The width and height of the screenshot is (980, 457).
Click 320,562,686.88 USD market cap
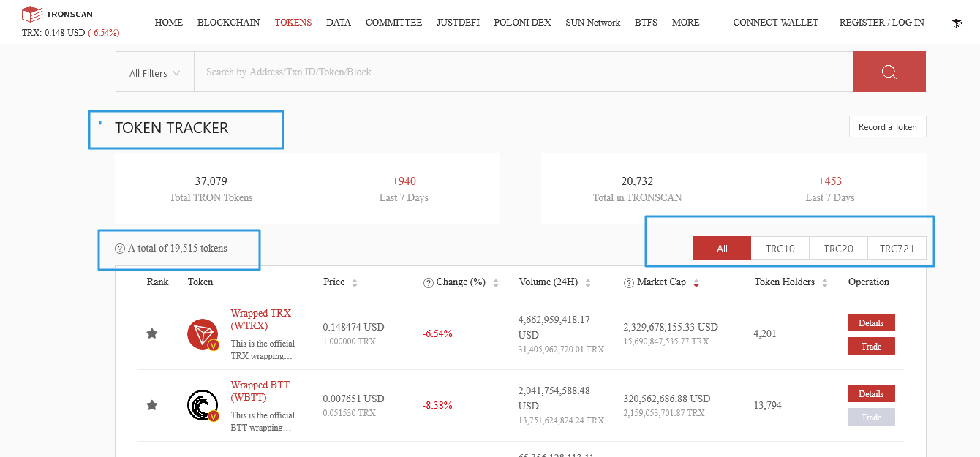pyautogui.click(x=667, y=399)
